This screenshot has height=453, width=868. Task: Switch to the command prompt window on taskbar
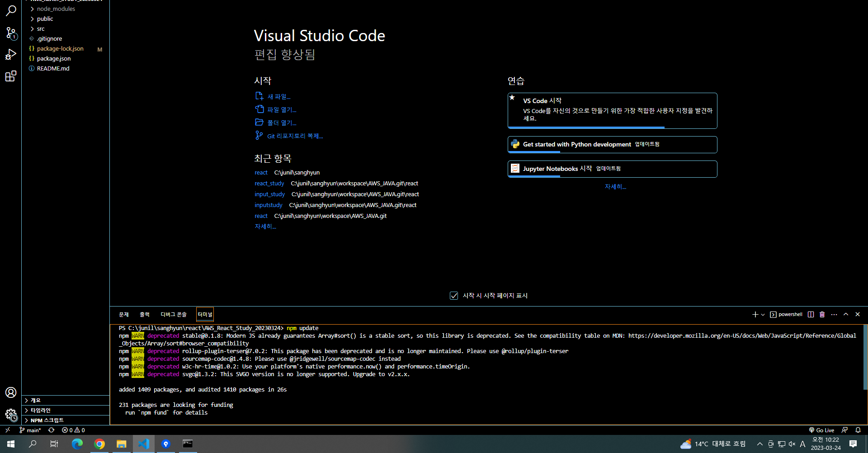(x=188, y=444)
